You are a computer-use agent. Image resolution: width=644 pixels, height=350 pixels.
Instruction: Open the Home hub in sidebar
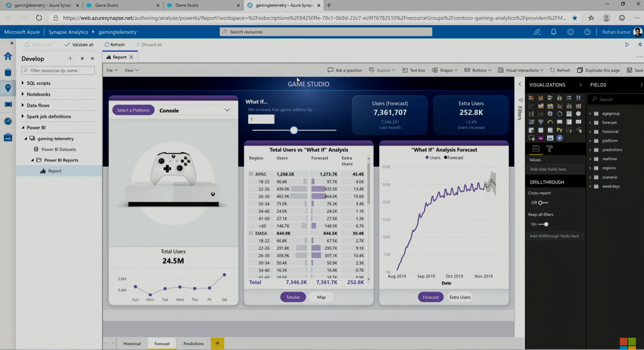[x=8, y=56]
